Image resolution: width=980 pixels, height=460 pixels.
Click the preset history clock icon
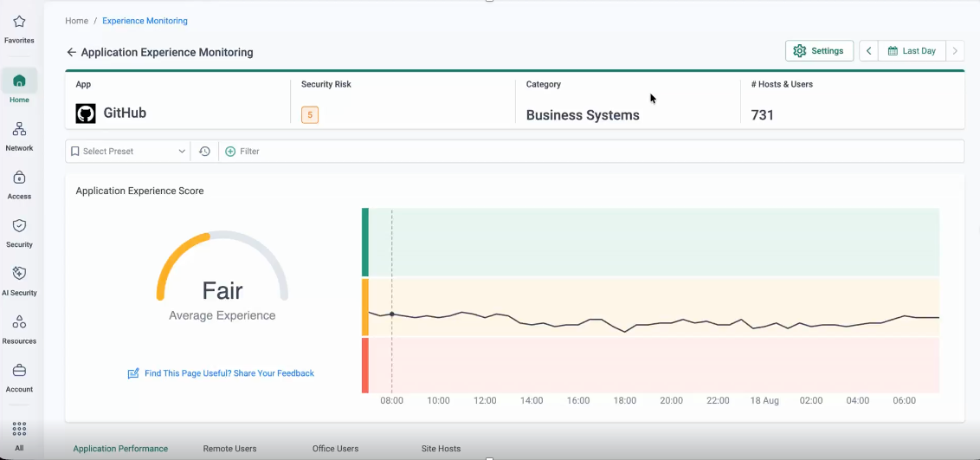(x=204, y=152)
